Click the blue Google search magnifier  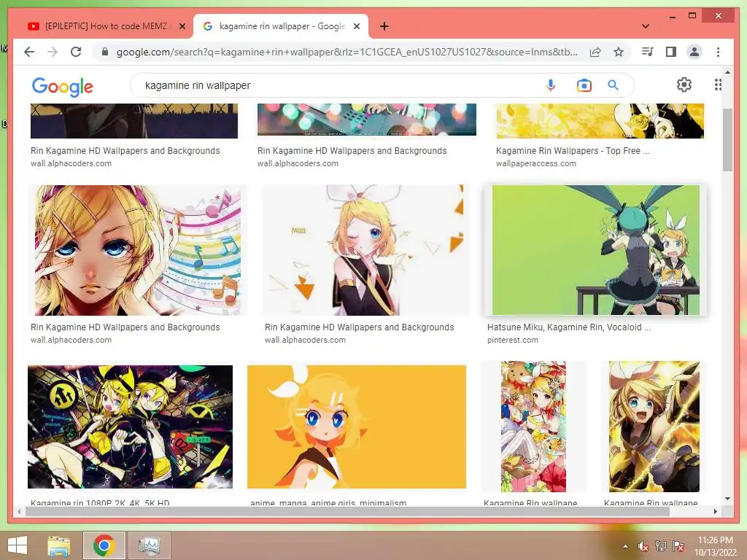click(613, 85)
